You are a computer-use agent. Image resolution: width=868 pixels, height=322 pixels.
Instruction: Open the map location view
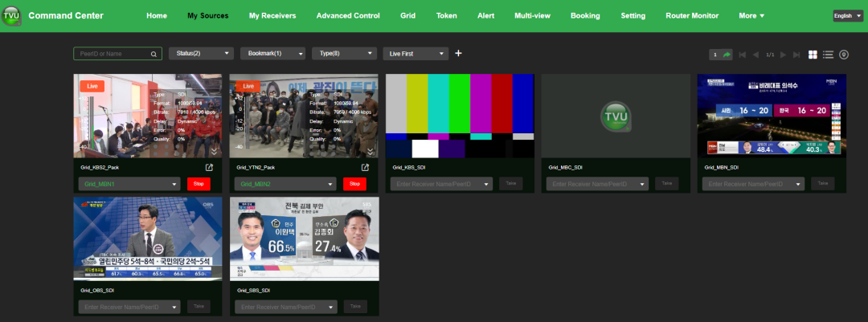(x=844, y=55)
